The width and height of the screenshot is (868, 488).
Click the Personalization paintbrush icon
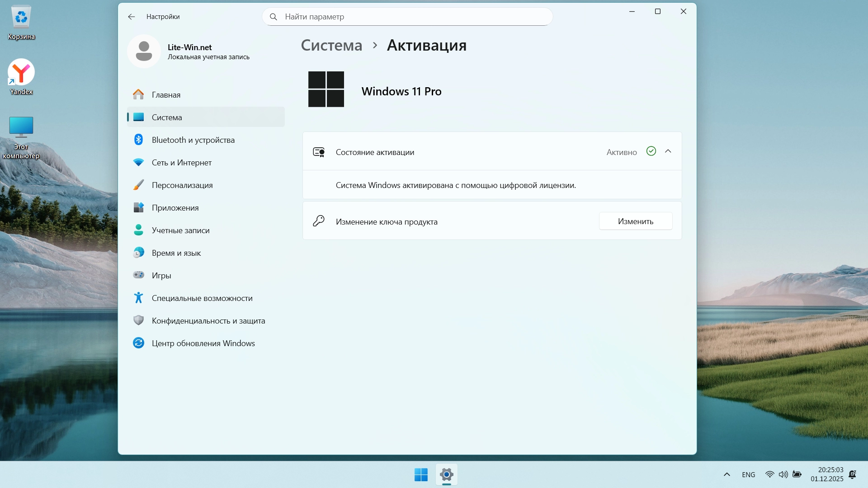point(138,185)
